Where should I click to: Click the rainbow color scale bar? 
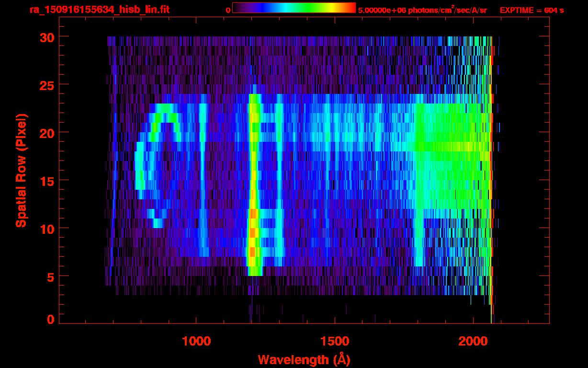pos(294,8)
